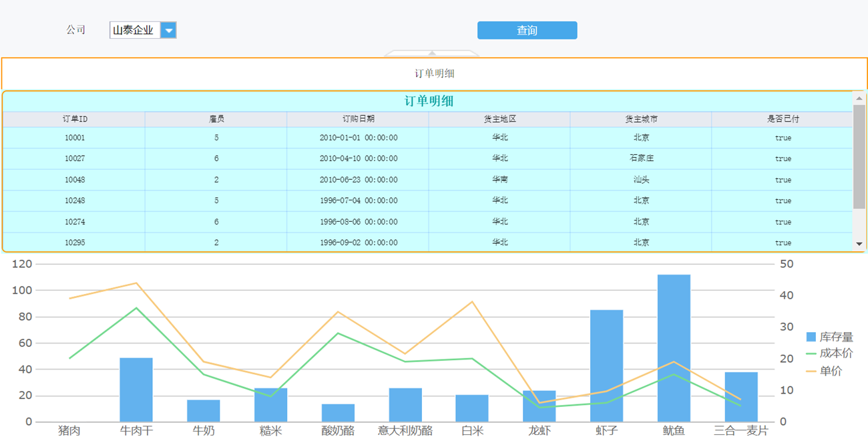This screenshot has width=868, height=445.
Task: Click the 雇员 column header
Action: click(x=216, y=119)
